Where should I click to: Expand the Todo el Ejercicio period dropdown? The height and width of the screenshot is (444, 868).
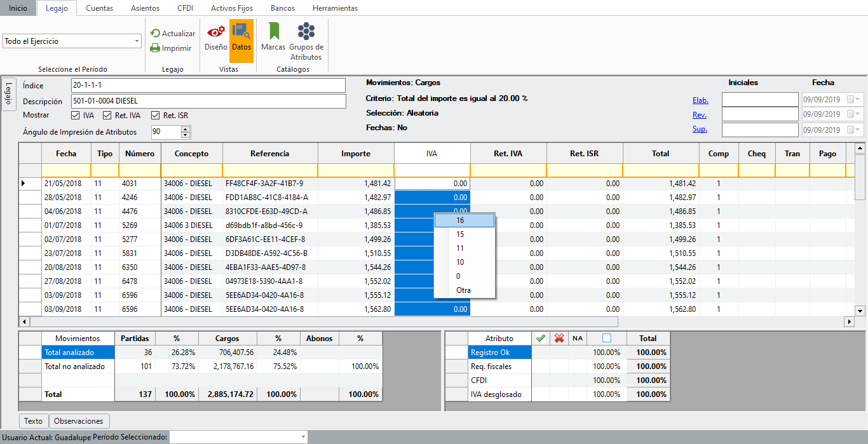pos(137,41)
